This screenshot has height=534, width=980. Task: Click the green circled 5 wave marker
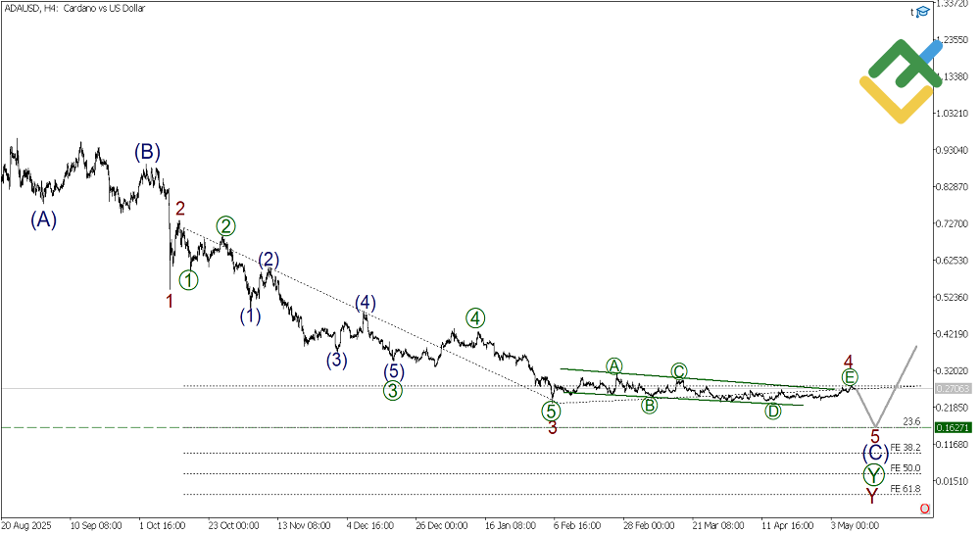pyautogui.click(x=551, y=411)
